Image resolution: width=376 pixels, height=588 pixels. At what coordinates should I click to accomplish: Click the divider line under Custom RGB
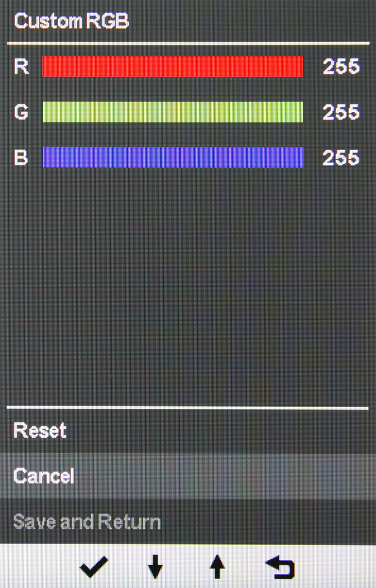click(x=188, y=44)
